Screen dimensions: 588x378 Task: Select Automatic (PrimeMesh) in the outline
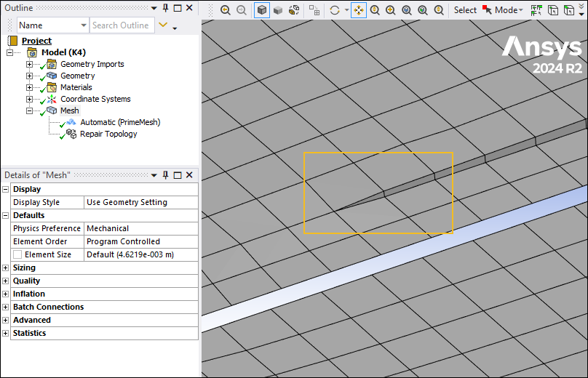119,122
